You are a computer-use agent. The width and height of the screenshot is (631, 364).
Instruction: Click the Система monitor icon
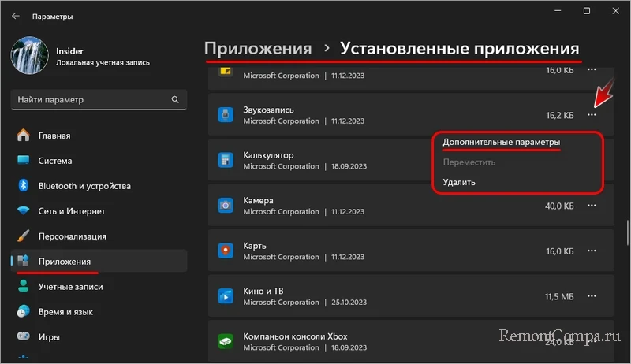click(24, 160)
